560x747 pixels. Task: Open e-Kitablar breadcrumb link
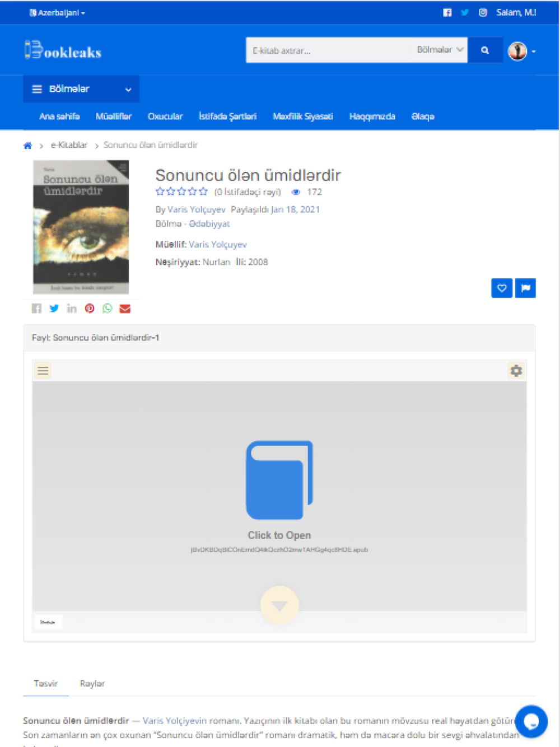(69, 145)
